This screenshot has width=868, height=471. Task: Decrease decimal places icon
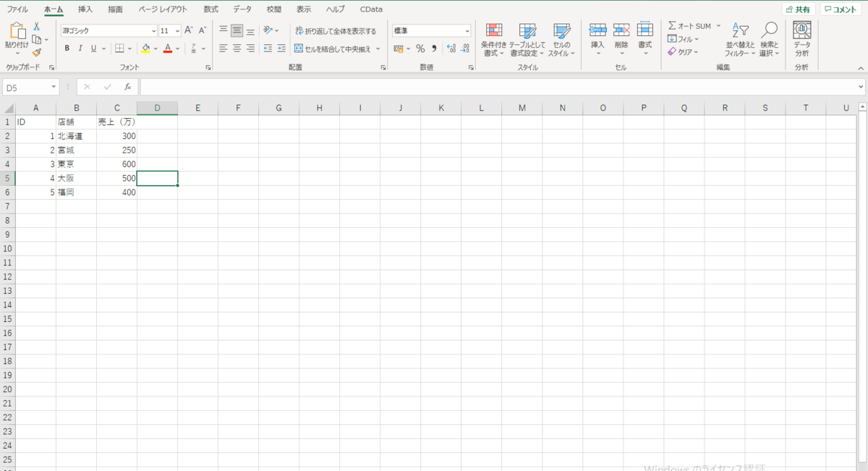coord(464,48)
